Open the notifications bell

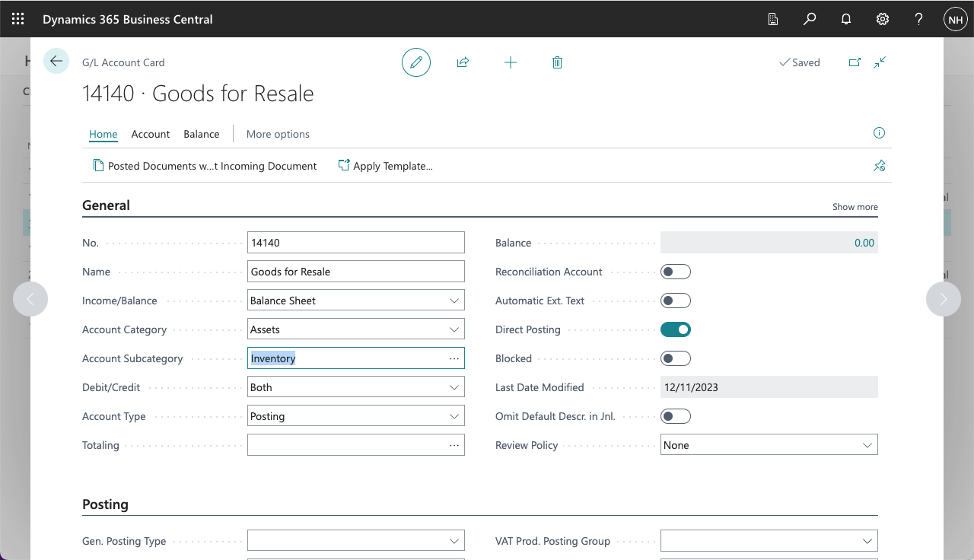point(846,19)
